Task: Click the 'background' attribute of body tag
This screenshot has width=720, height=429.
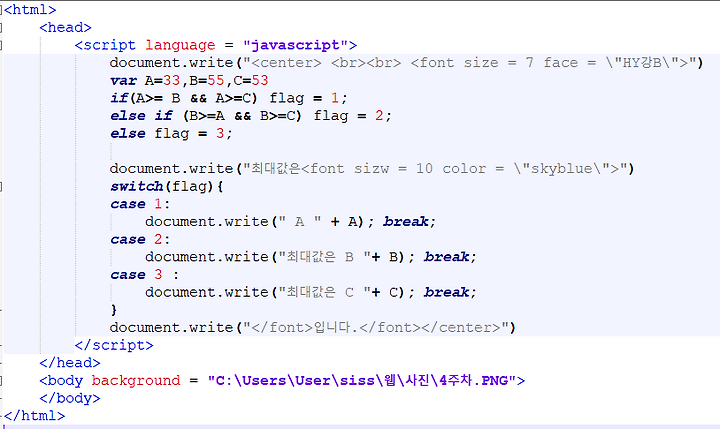Action: click(x=136, y=381)
